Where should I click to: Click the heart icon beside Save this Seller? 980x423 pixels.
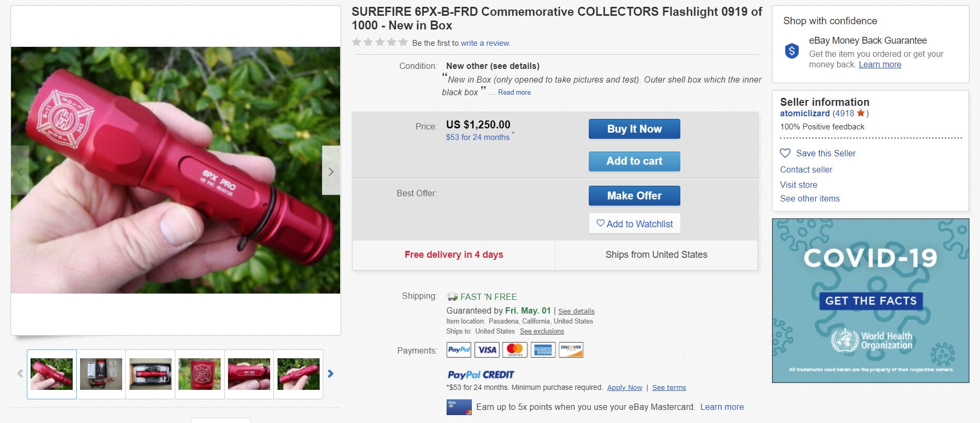[x=785, y=153]
